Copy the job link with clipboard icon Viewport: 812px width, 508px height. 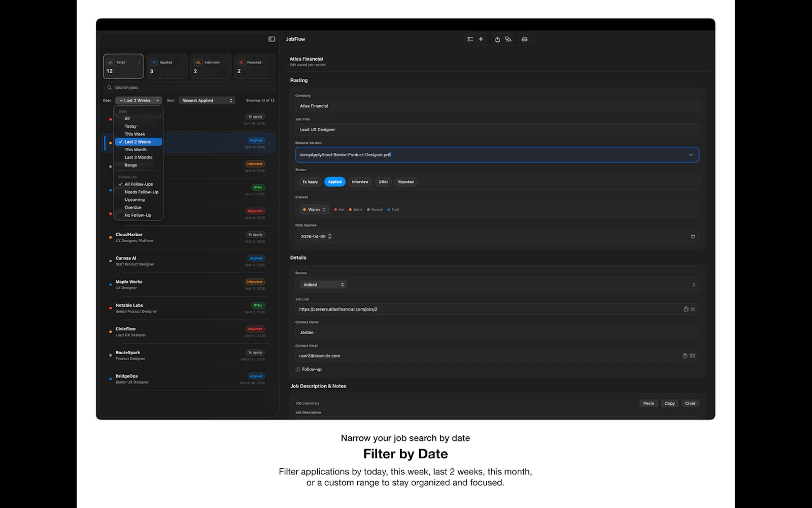point(686,309)
